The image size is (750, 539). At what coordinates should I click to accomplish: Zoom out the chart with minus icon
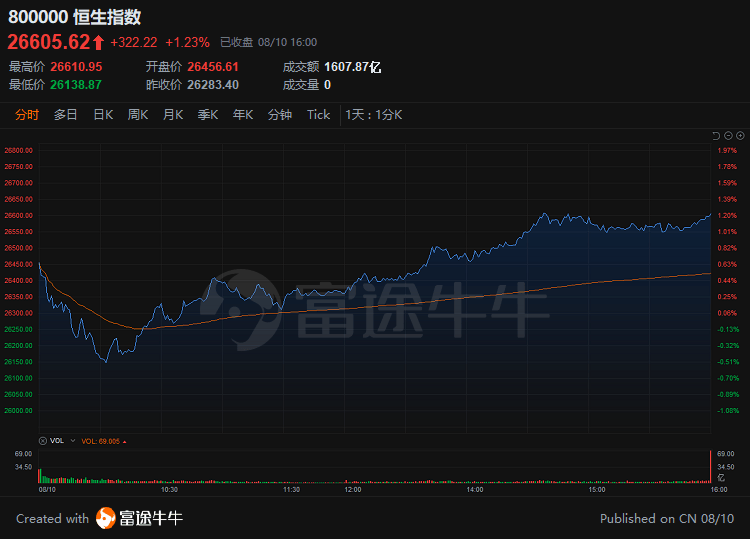coord(728,136)
